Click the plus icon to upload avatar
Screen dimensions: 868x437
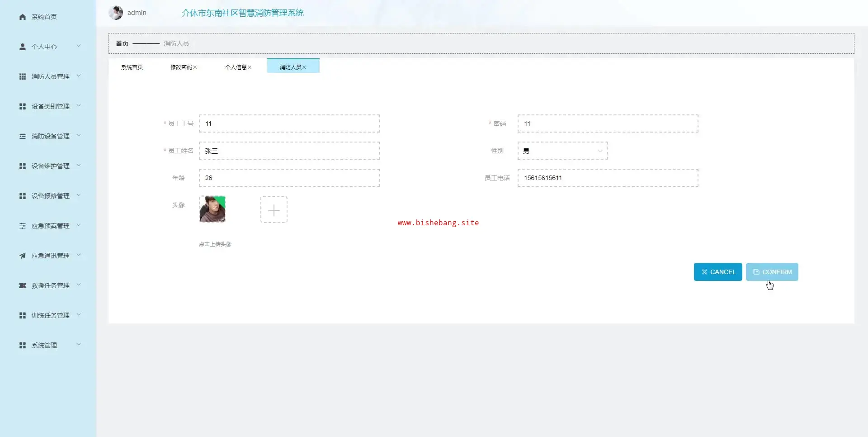[x=274, y=210]
